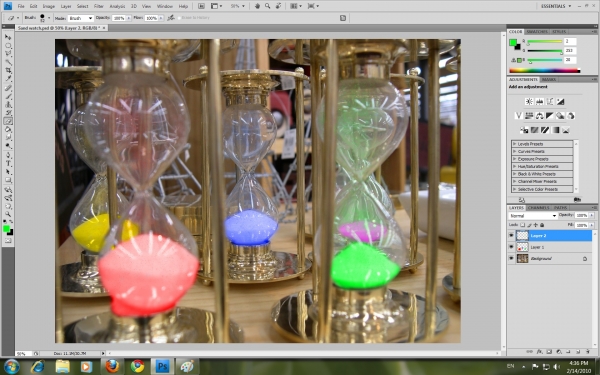Select the Rotate View tool in application bar
The height and width of the screenshot is (375, 600).
278,6
